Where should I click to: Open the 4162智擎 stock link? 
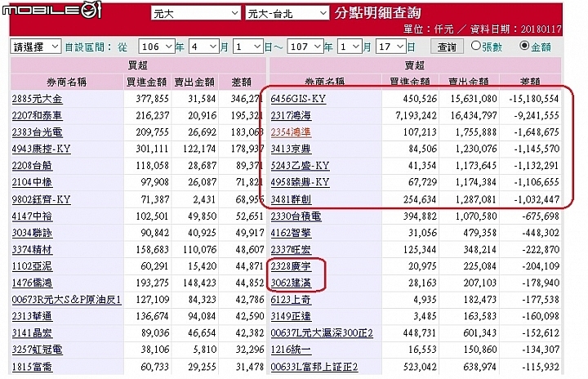pyautogui.click(x=291, y=233)
